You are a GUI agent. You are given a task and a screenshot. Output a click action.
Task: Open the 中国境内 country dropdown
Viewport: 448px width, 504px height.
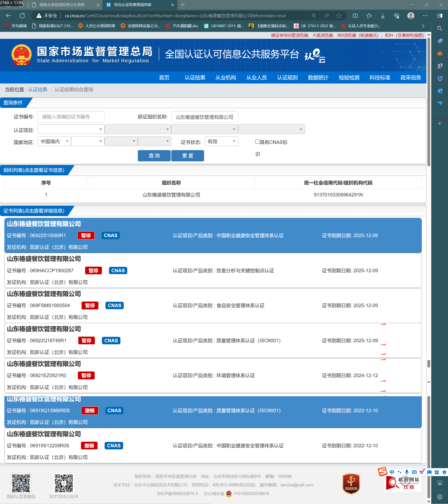(x=54, y=141)
